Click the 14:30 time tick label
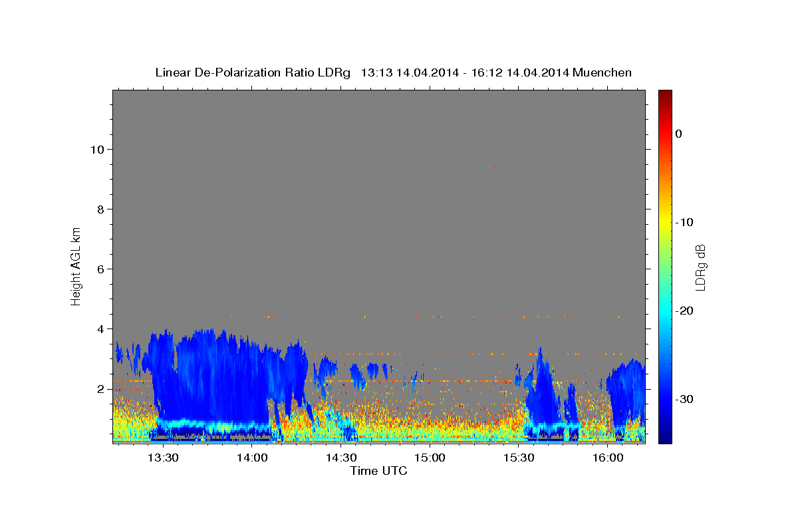 click(x=341, y=458)
